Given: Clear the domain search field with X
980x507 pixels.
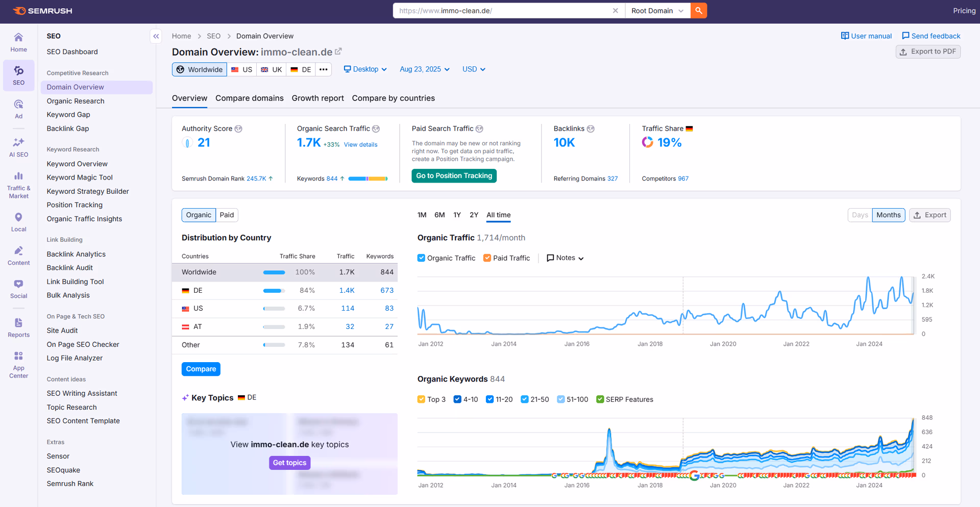Looking at the screenshot, I should [616, 11].
